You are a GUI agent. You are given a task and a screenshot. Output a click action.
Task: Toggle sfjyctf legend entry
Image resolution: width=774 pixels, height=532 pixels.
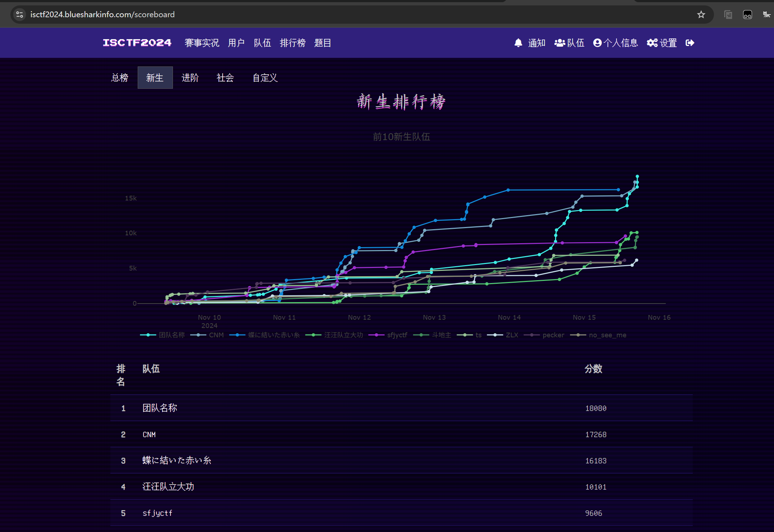(x=397, y=335)
